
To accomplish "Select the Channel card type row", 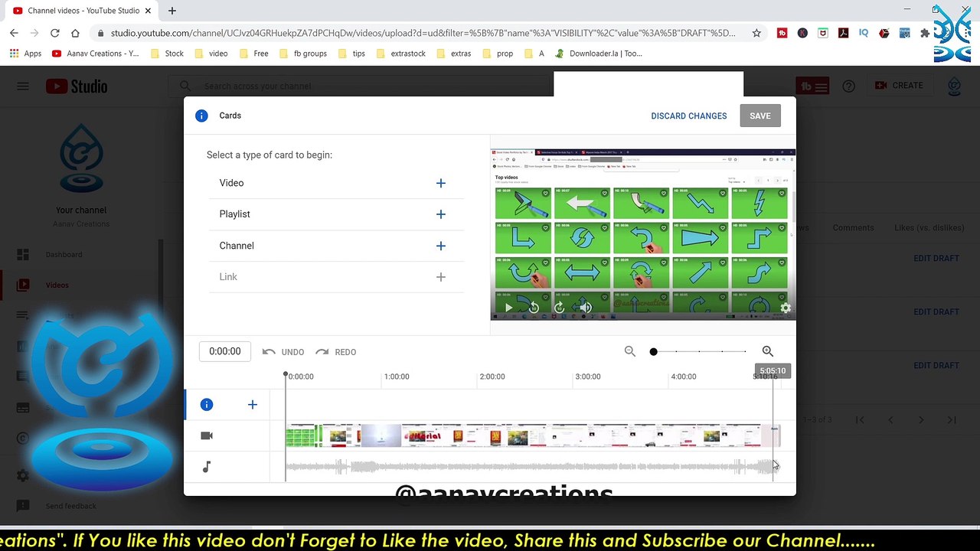I will click(335, 246).
